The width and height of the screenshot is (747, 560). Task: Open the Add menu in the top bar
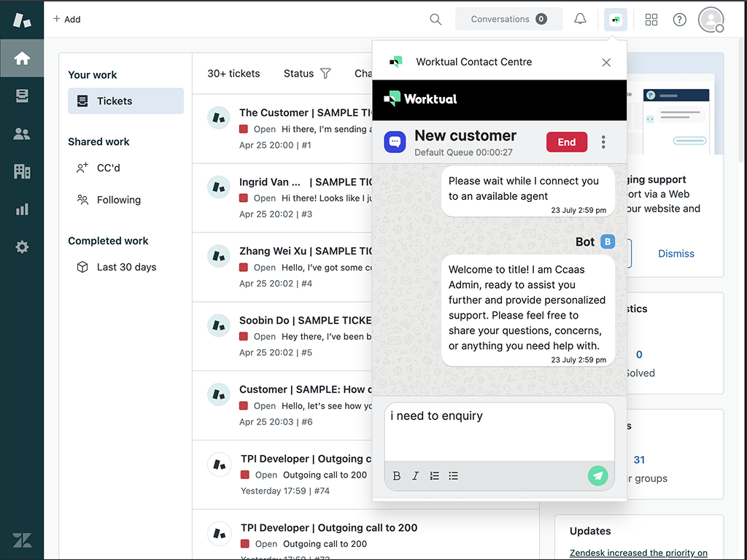[x=66, y=19]
